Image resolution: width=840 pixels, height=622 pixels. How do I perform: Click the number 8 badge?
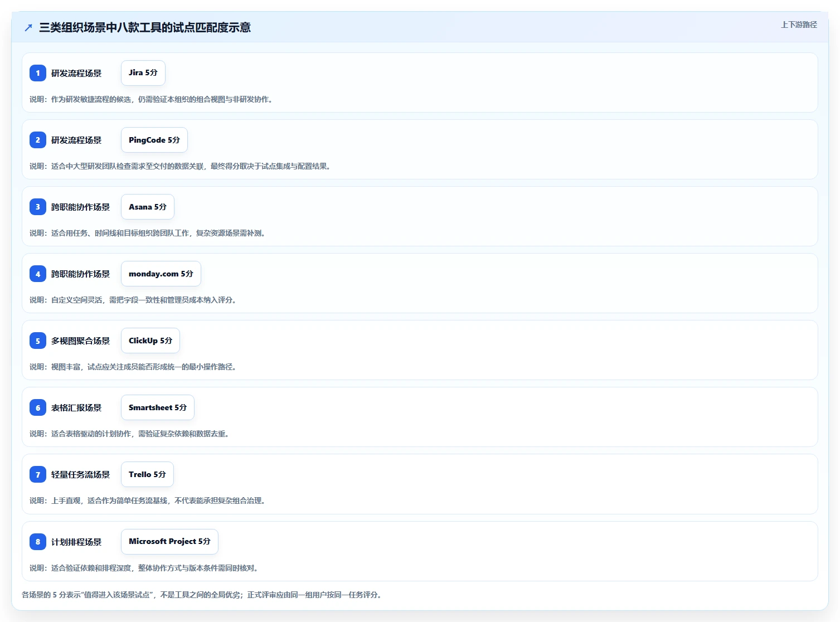pyautogui.click(x=38, y=542)
